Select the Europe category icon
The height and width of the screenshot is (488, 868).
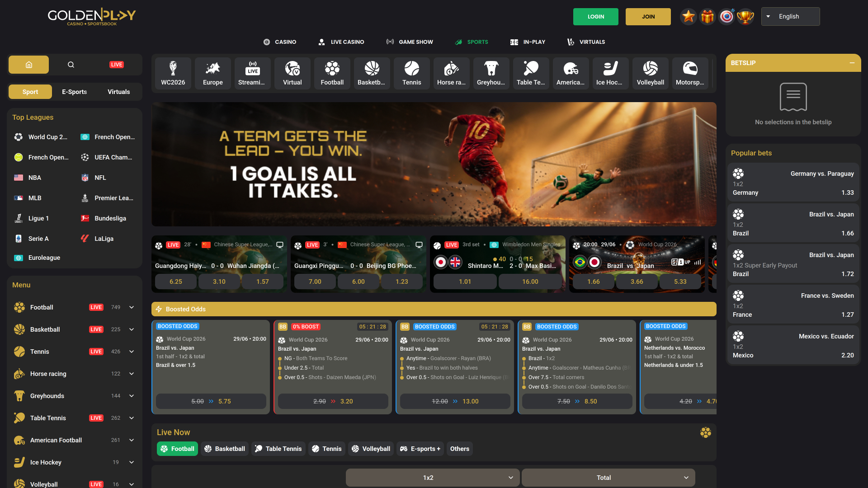pos(213,73)
